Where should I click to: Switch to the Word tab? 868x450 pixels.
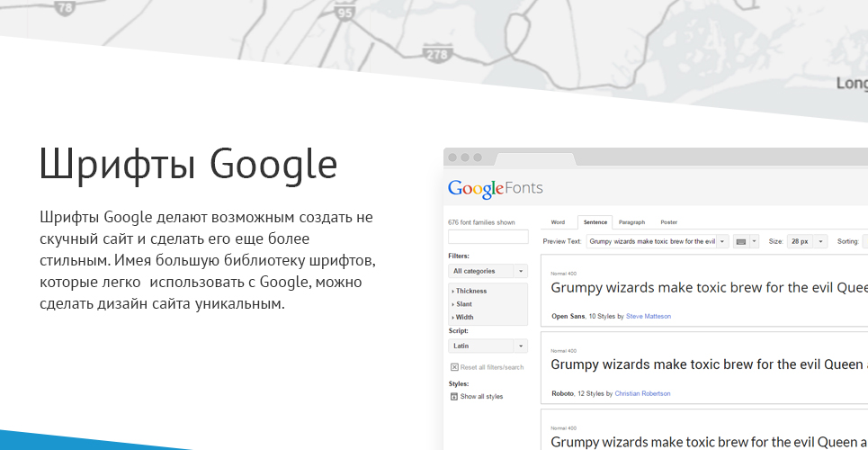click(x=558, y=222)
